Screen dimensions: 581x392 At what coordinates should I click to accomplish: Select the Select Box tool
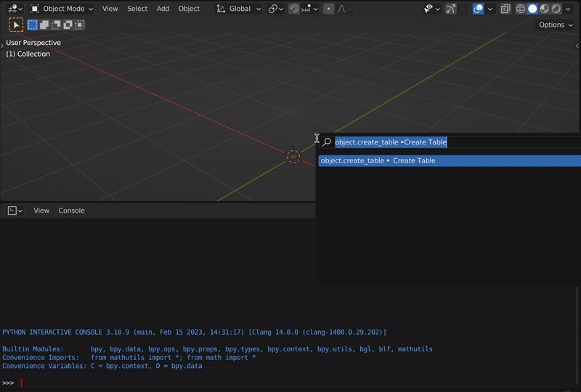pos(16,25)
